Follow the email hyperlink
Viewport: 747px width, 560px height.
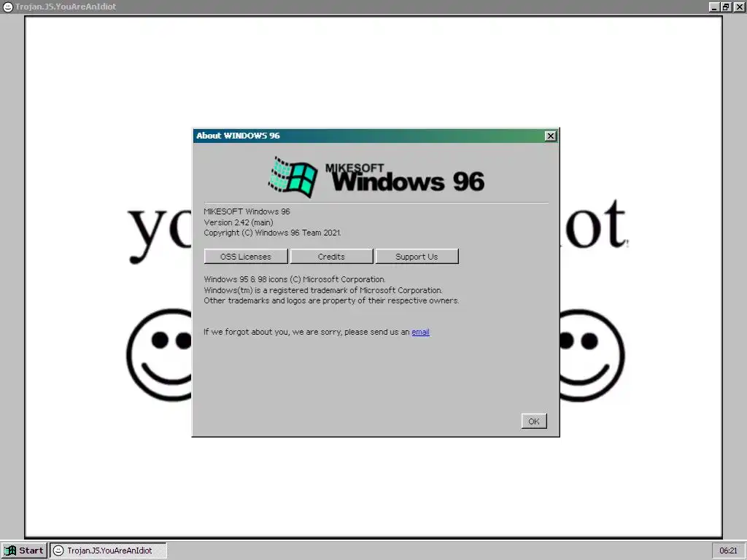tap(420, 332)
